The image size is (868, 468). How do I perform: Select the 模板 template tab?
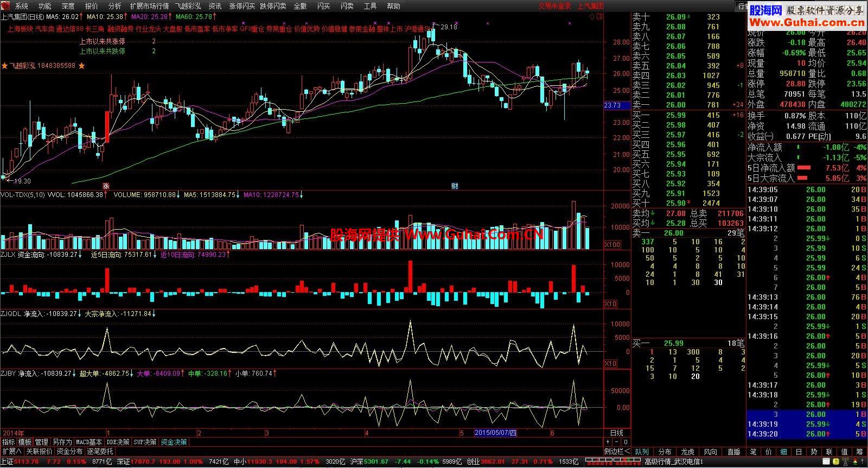point(24,442)
